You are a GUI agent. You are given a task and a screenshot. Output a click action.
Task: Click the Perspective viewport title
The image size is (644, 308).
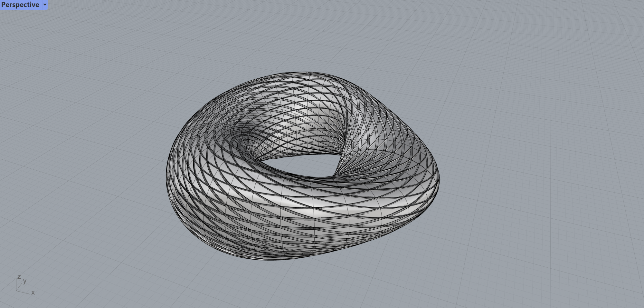click(x=20, y=5)
